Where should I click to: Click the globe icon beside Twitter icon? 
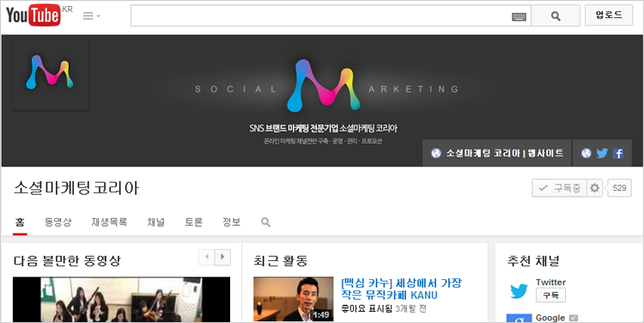point(586,153)
